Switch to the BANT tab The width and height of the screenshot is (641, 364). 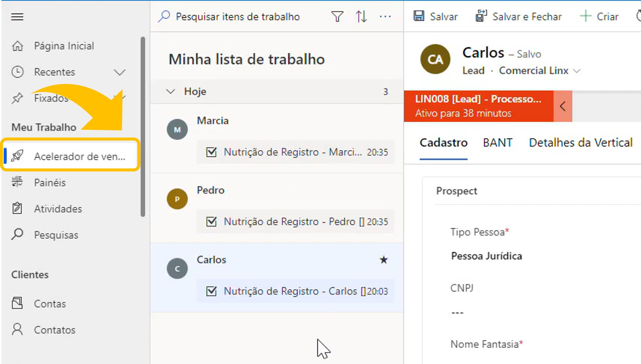pos(498,143)
